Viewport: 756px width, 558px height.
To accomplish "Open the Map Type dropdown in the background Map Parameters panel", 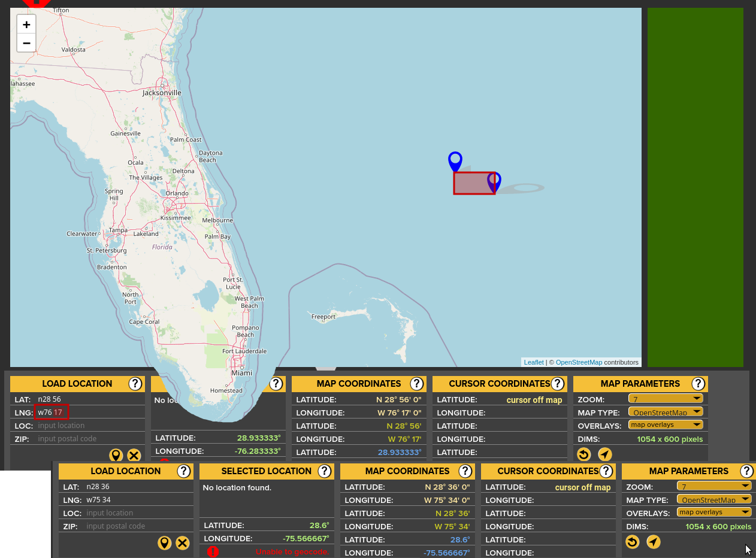I will [x=666, y=412].
